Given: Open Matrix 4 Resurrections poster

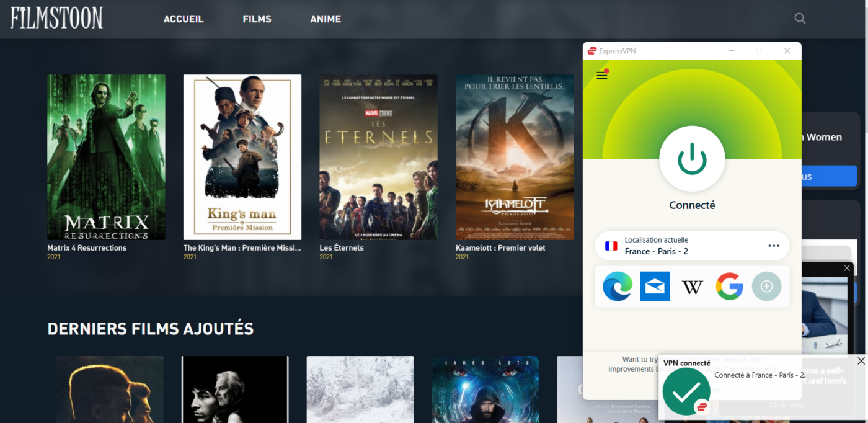Looking at the screenshot, I should tap(106, 157).
